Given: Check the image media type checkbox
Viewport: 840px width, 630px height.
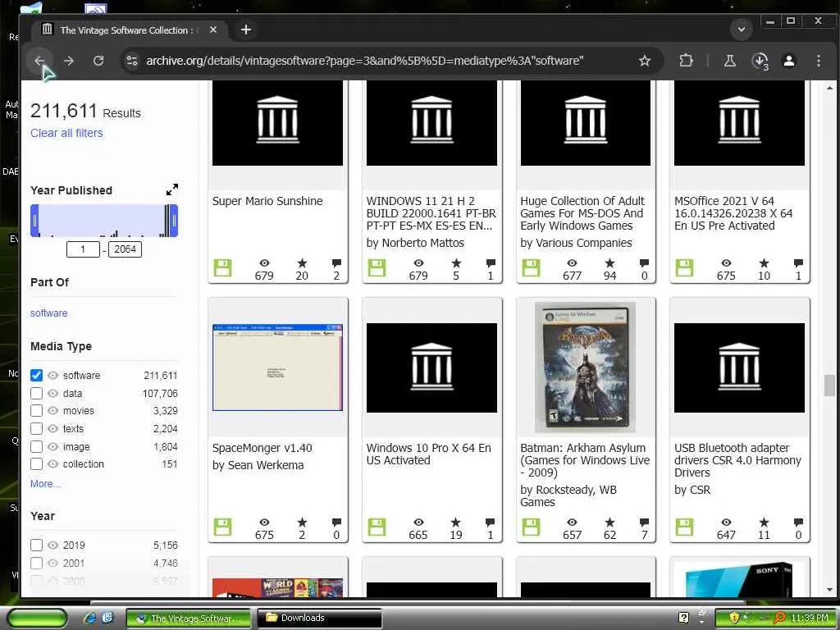Looking at the screenshot, I should pos(36,446).
